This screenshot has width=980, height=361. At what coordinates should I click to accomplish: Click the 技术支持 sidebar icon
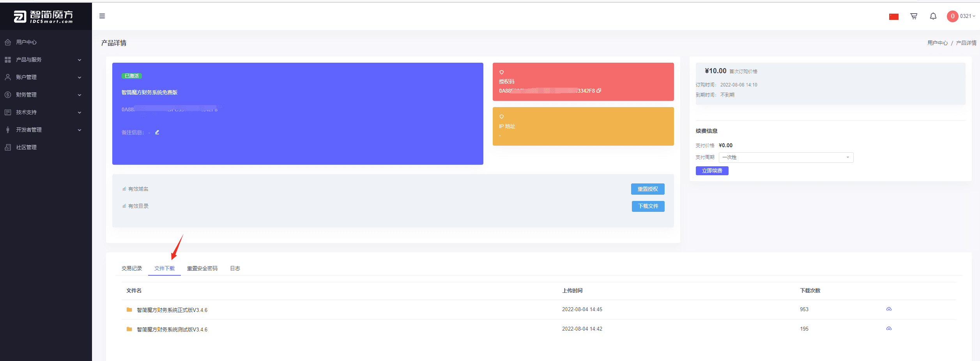click(8, 112)
